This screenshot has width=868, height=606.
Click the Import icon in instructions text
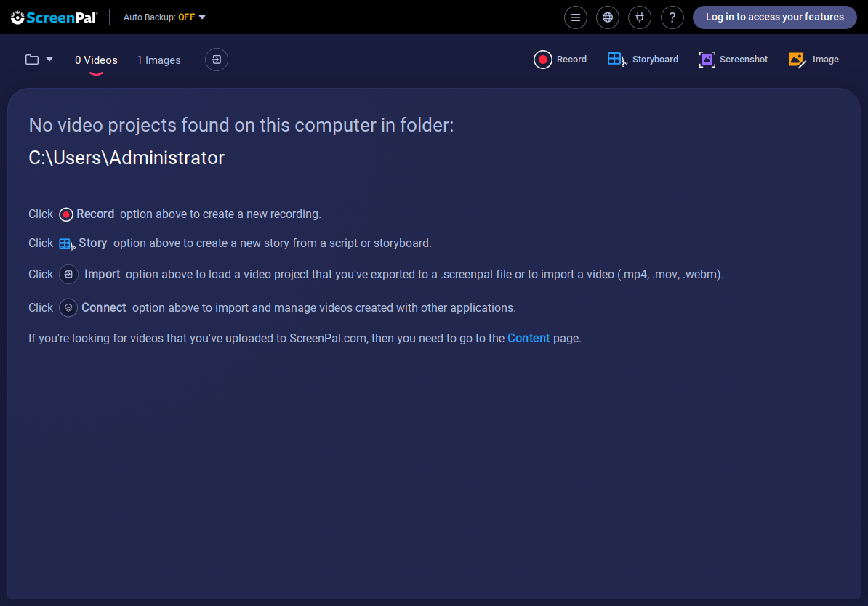[68, 275]
